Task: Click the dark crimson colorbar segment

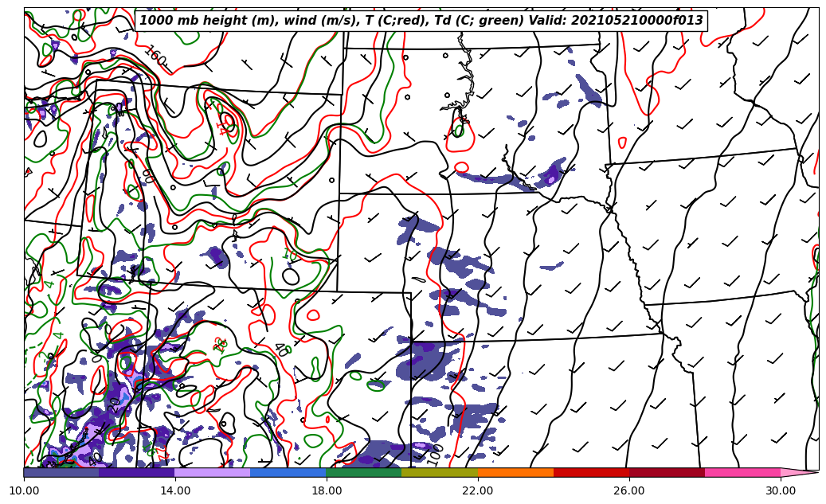Action: pyautogui.click(x=667, y=472)
